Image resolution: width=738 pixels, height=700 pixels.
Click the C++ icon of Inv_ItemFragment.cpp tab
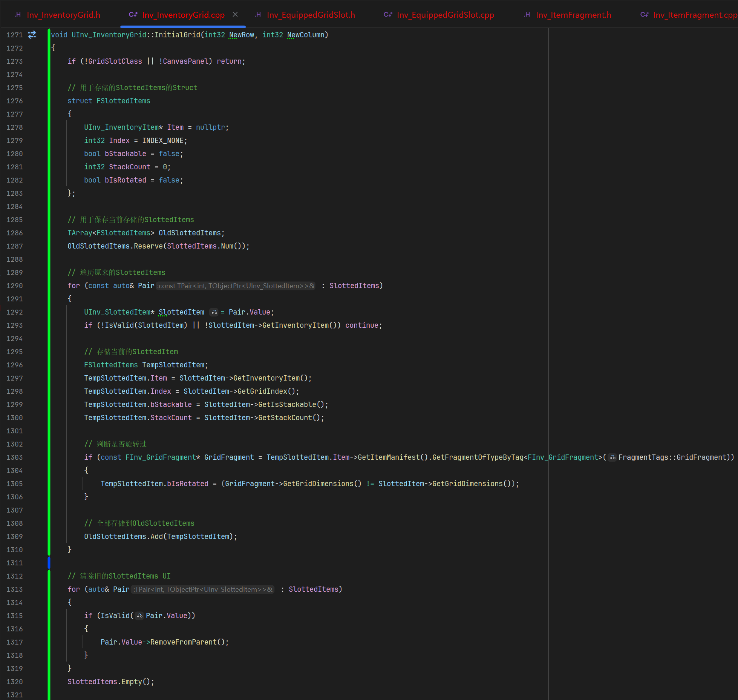pos(645,15)
